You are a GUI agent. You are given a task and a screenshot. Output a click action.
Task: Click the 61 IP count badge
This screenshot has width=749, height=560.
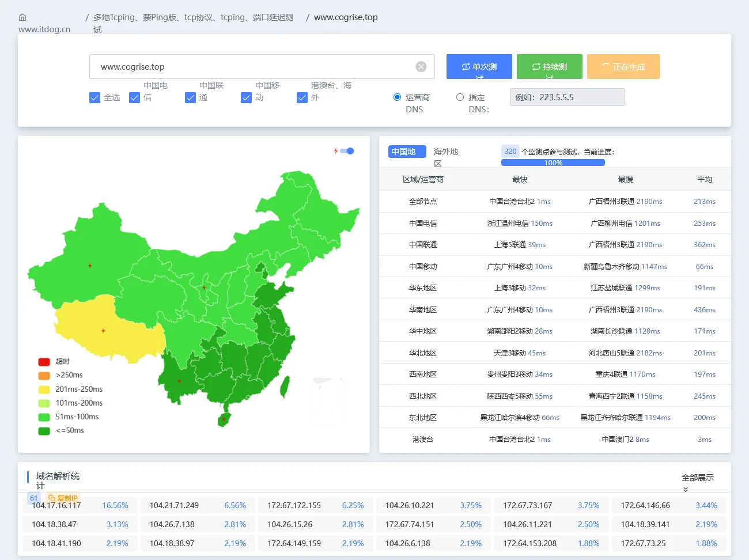click(x=34, y=498)
